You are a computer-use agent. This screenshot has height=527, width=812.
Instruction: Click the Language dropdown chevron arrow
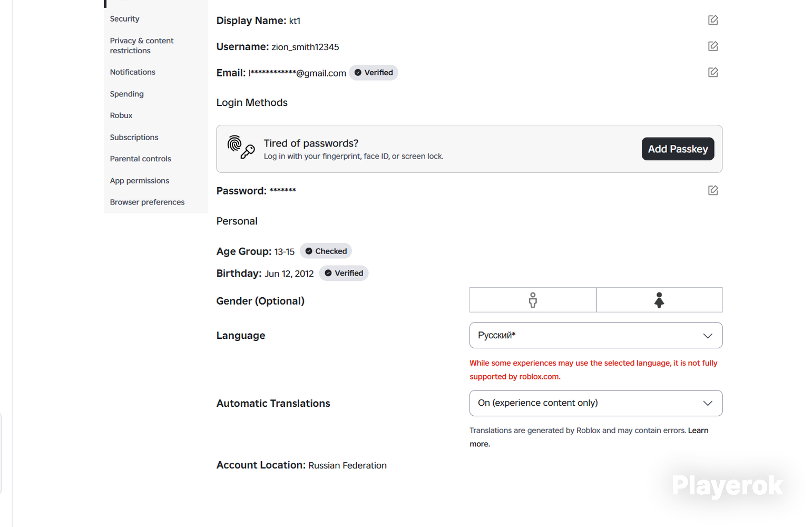(x=708, y=336)
